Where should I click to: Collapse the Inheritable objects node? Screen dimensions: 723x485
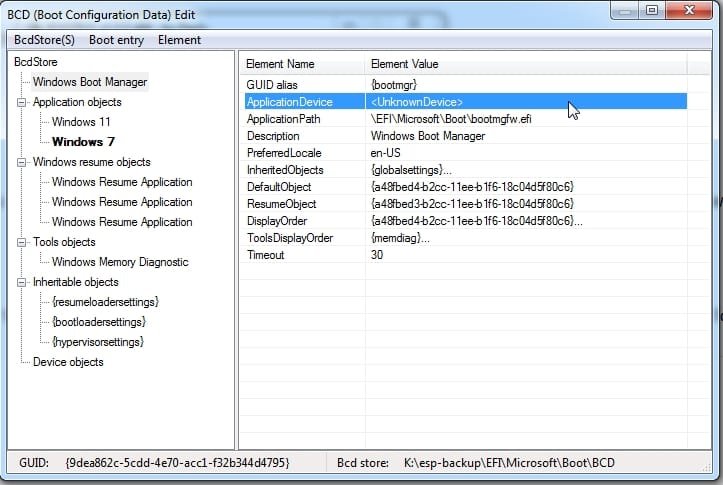21,282
